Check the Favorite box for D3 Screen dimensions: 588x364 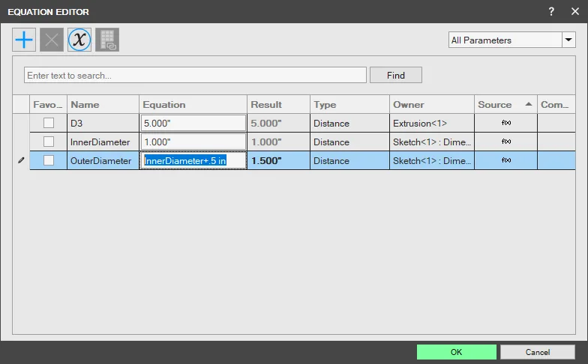49,123
